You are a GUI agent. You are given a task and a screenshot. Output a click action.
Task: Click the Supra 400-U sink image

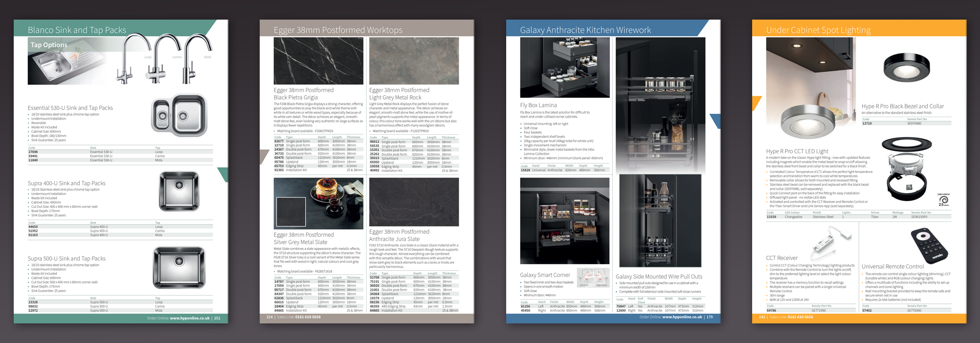pyautogui.click(x=179, y=191)
